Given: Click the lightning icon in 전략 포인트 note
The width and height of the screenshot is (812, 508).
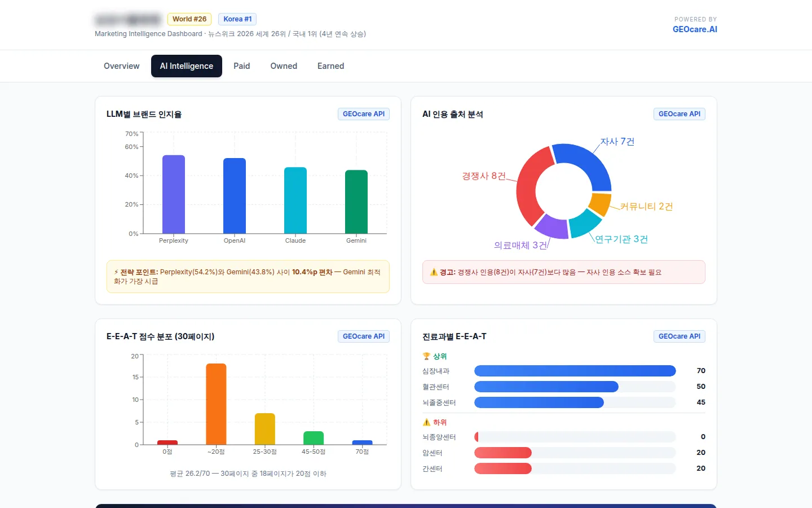Looking at the screenshot, I should coord(116,272).
